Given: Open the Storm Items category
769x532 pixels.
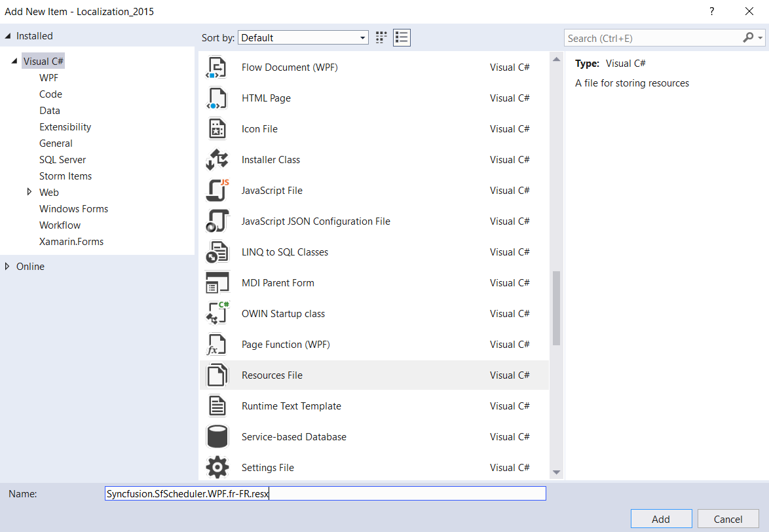Looking at the screenshot, I should (x=66, y=176).
